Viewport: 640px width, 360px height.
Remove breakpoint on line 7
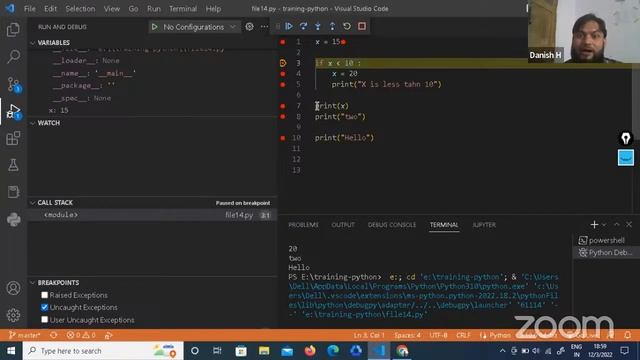(282, 106)
